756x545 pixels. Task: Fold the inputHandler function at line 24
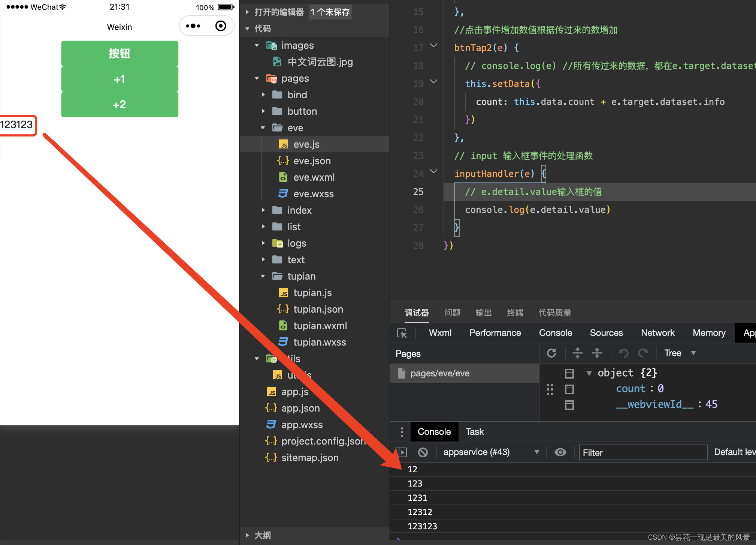coord(433,172)
